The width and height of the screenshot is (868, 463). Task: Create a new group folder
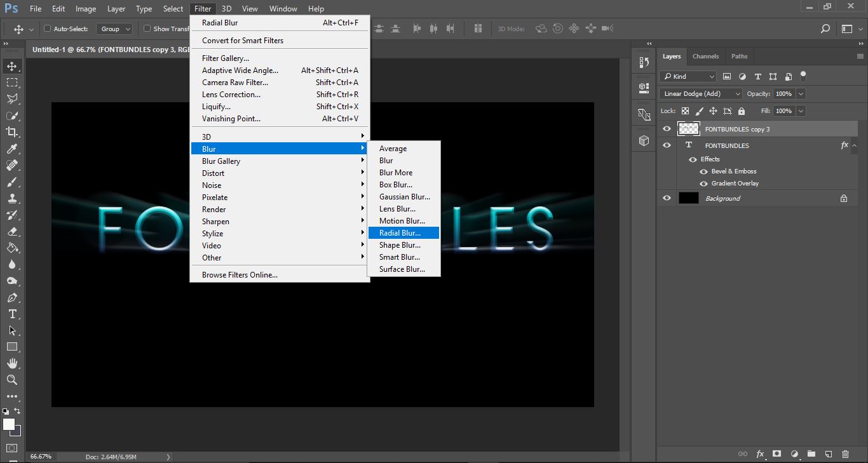click(x=811, y=454)
